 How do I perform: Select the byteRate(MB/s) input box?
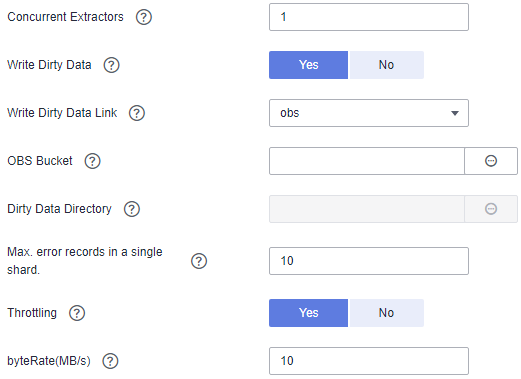(x=369, y=361)
